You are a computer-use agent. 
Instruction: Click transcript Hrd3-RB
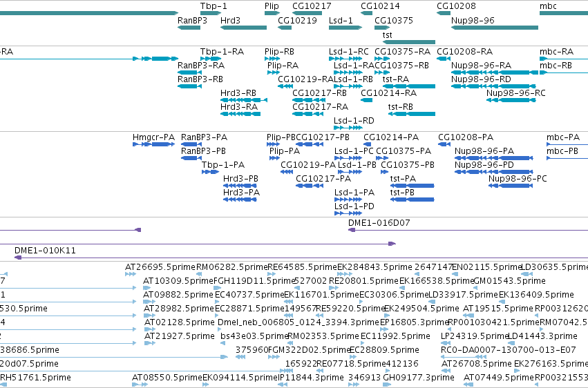click(x=244, y=100)
